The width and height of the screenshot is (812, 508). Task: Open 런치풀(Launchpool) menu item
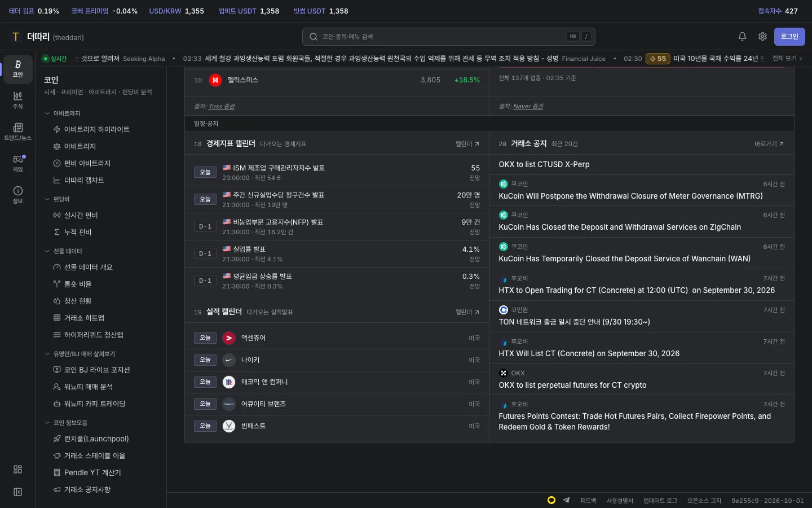pyautogui.click(x=101, y=439)
